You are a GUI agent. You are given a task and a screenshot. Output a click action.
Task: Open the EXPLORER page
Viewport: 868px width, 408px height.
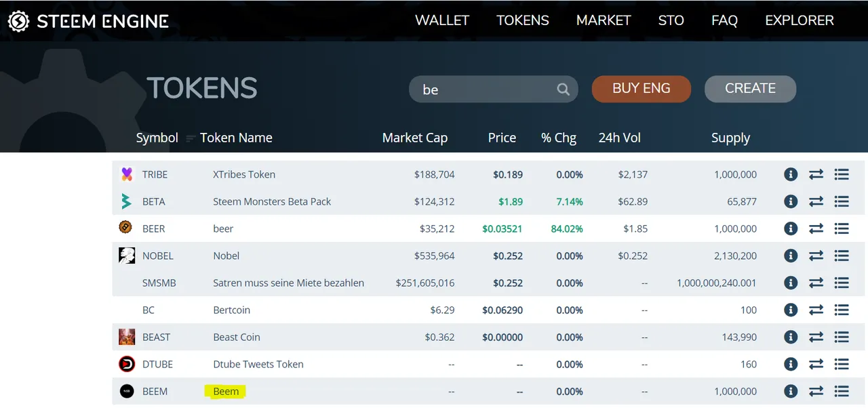tap(800, 20)
